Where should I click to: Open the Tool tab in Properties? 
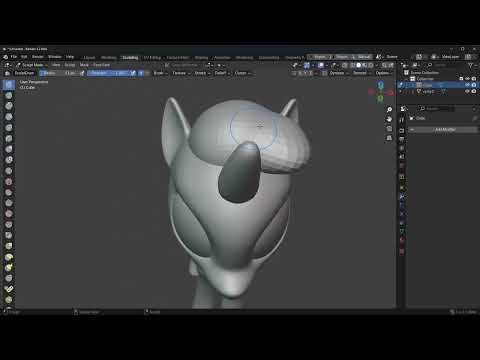pyautogui.click(x=402, y=120)
